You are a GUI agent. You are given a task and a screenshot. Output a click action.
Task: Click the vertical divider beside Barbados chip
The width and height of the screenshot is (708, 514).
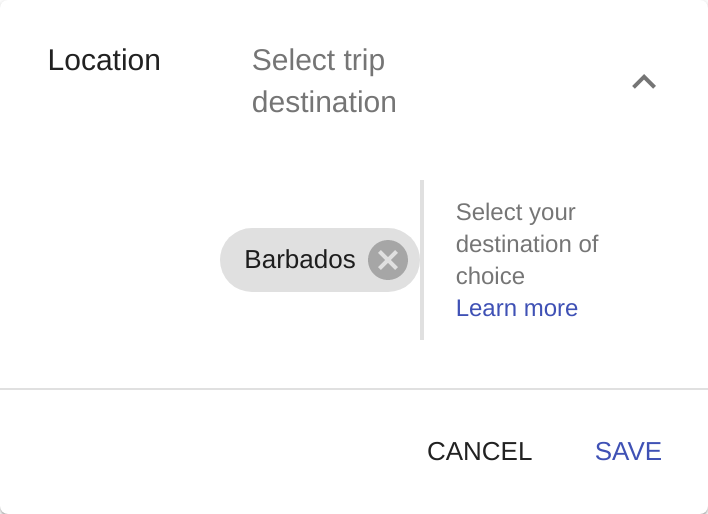point(422,260)
